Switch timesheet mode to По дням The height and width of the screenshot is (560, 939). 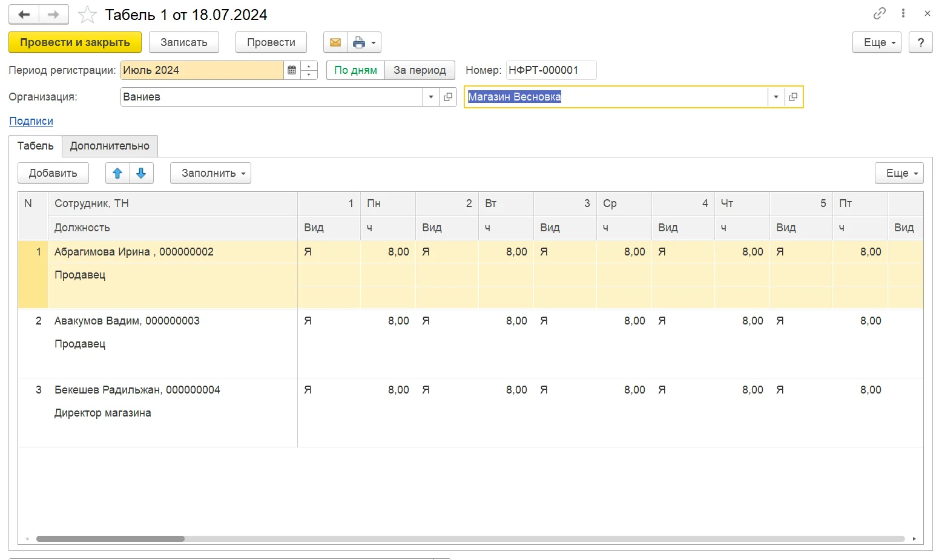pos(355,70)
